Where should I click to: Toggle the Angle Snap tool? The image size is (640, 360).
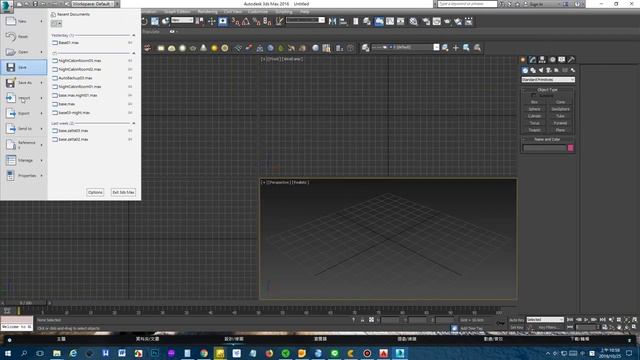[246, 21]
